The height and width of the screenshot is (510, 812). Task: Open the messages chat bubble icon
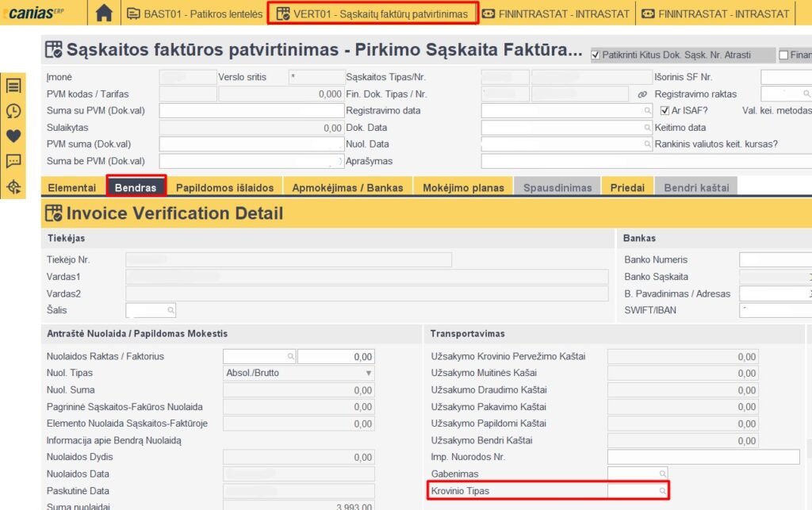13,161
